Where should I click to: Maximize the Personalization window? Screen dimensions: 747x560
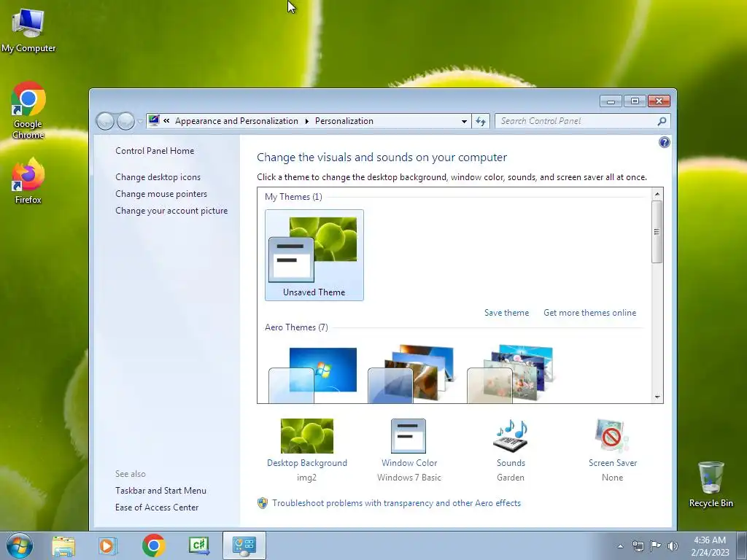click(x=635, y=101)
